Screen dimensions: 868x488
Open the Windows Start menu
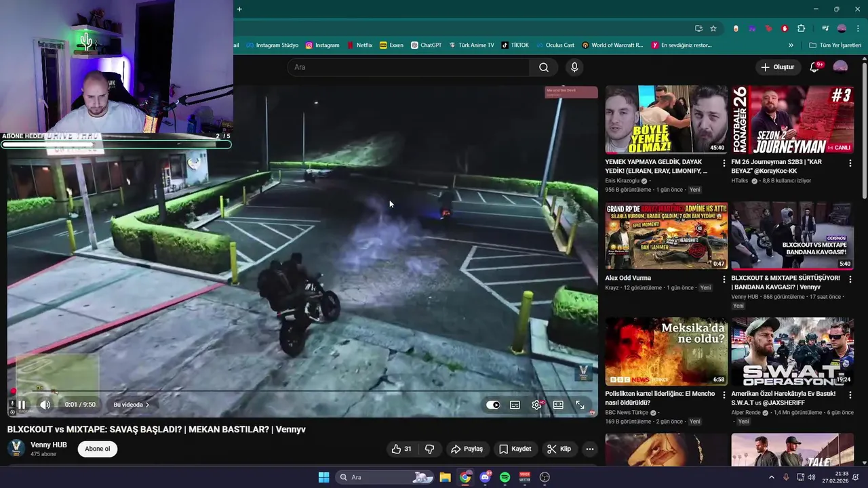(x=323, y=477)
